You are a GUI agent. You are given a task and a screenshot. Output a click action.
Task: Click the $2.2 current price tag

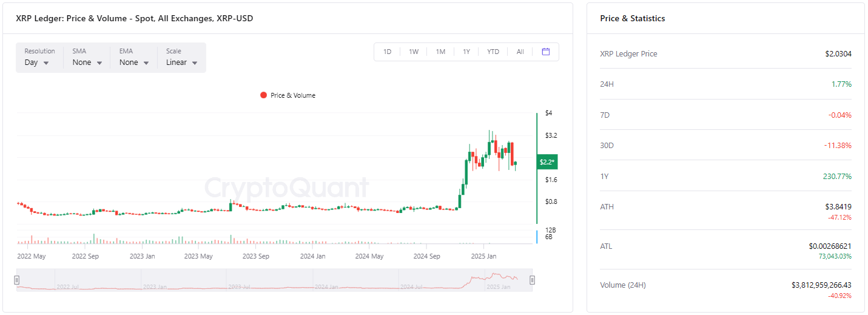pos(548,162)
